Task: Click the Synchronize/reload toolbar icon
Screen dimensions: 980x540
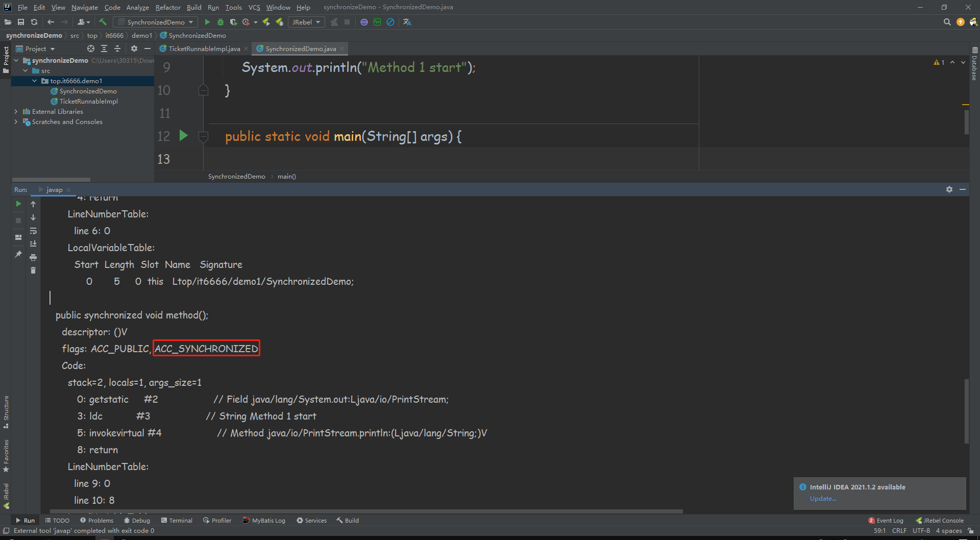Action: click(x=34, y=22)
